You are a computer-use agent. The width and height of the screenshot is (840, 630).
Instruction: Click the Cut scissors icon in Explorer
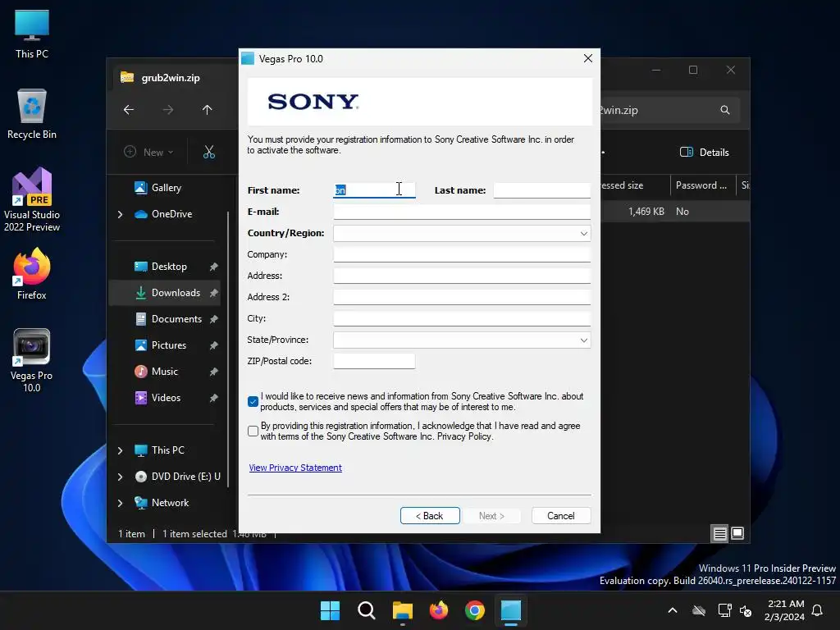pyautogui.click(x=209, y=152)
